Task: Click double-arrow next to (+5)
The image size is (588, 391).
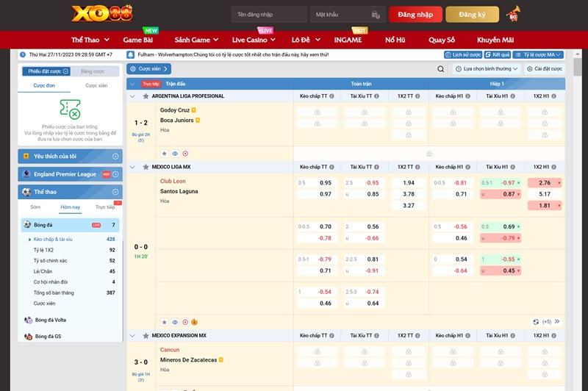Action: point(557,321)
